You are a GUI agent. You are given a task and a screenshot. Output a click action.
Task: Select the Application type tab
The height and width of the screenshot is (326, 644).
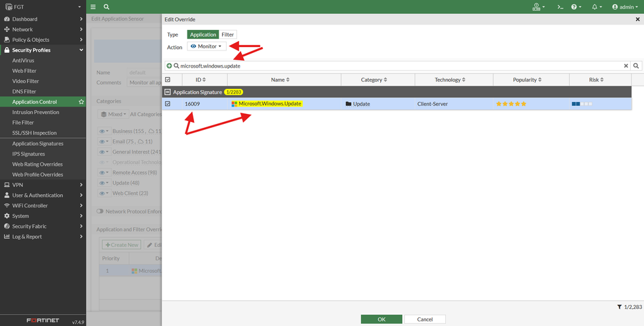click(x=203, y=34)
